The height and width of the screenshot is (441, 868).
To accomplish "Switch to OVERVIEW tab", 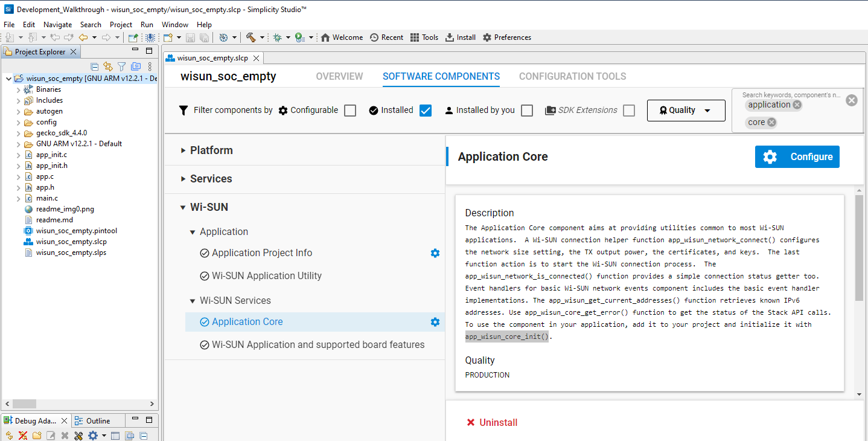I will tap(340, 76).
